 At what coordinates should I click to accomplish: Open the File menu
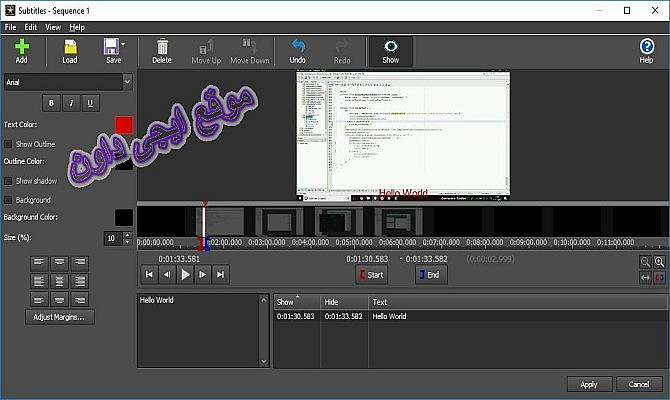point(10,27)
